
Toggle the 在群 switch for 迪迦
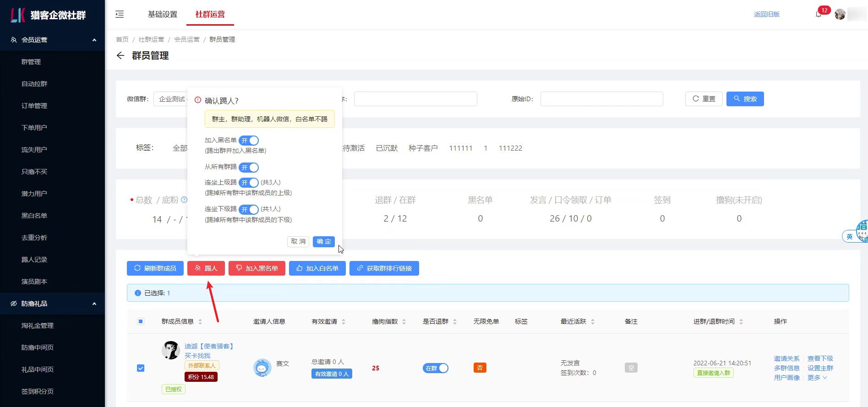pos(435,368)
